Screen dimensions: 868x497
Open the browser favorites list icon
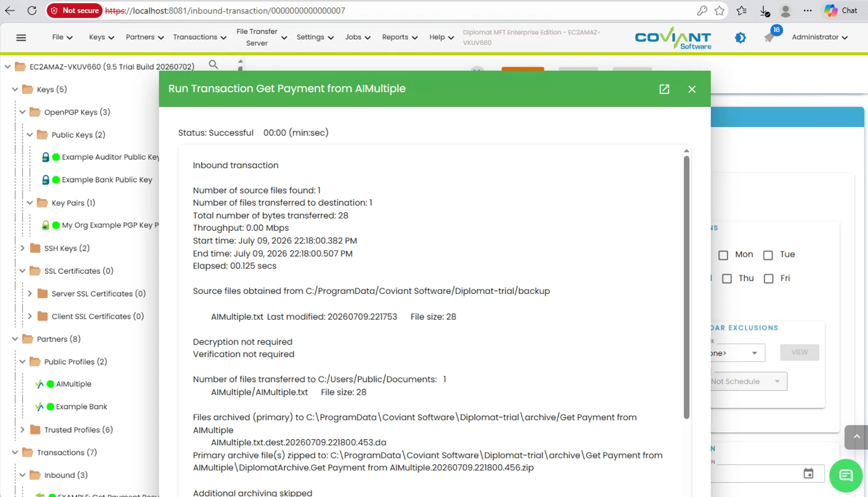(x=742, y=10)
